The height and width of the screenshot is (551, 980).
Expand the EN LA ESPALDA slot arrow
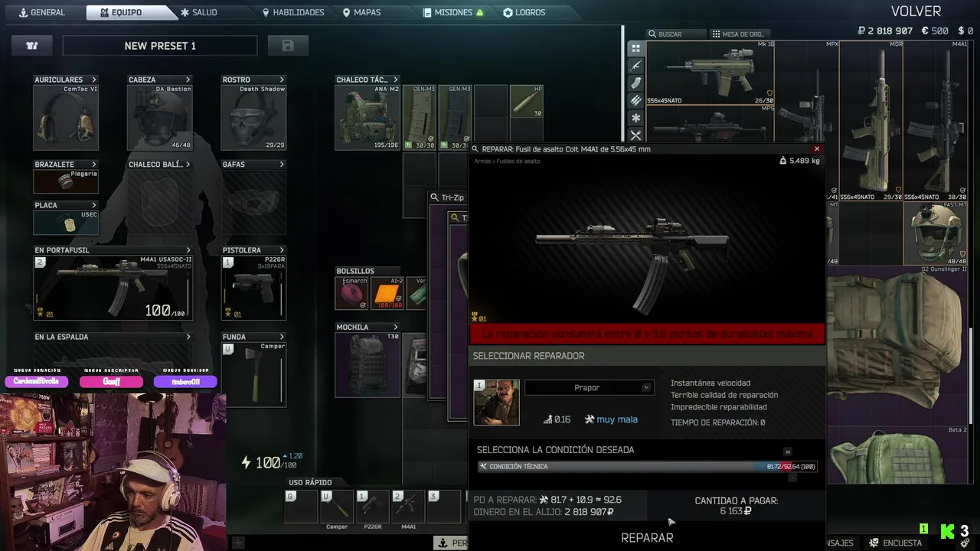click(188, 337)
